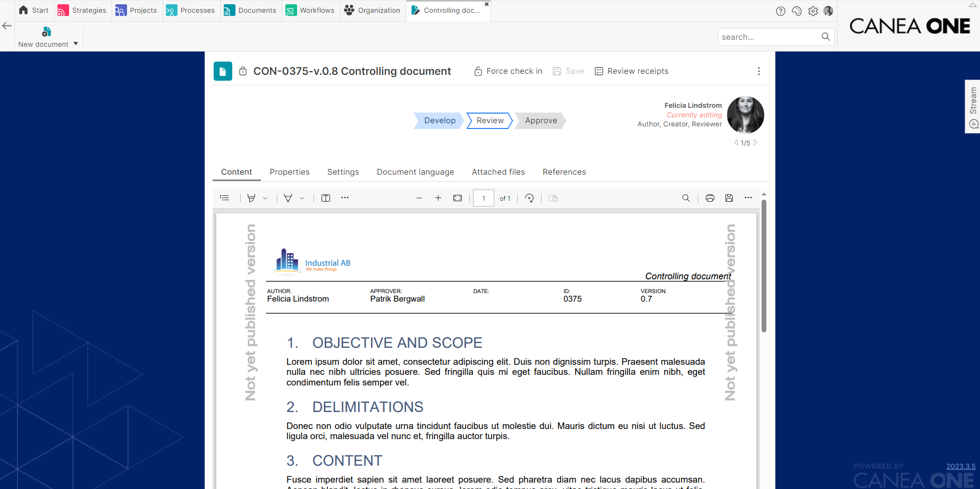The width and height of the screenshot is (980, 489).
Task: Open find in document magnifier
Action: pos(686,198)
